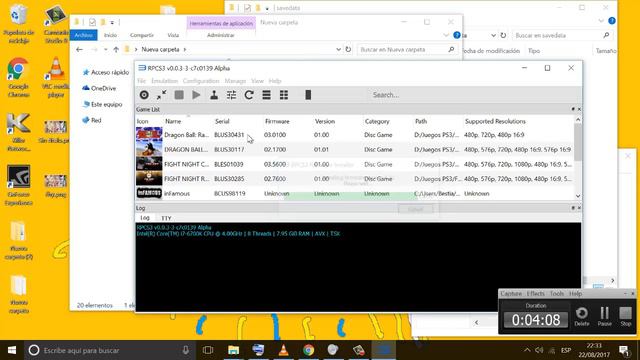Click the inFAMOUS game icon thumbnail
Screen dimensions: 640x360
(x=149, y=193)
